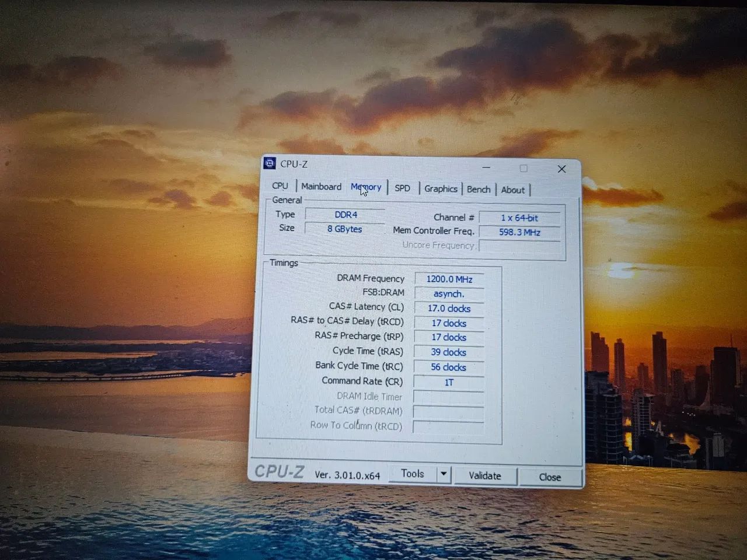Select the Memory tab

[366, 187]
